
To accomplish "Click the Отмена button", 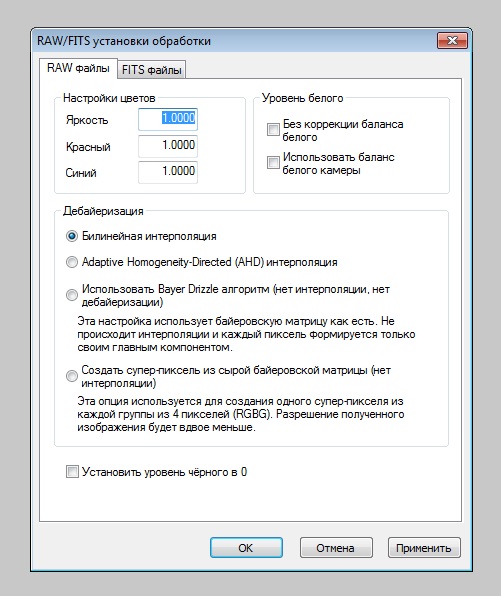I will pos(336,548).
